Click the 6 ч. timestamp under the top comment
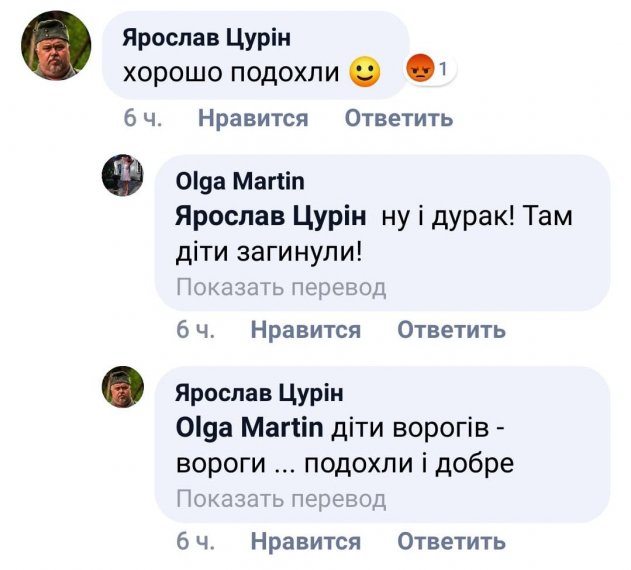 (143, 118)
